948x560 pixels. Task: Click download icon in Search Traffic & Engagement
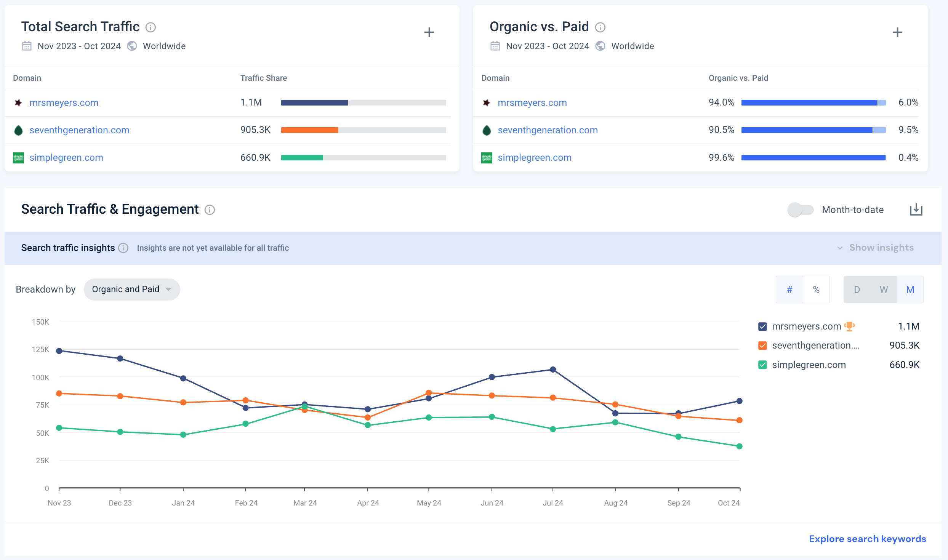(916, 210)
